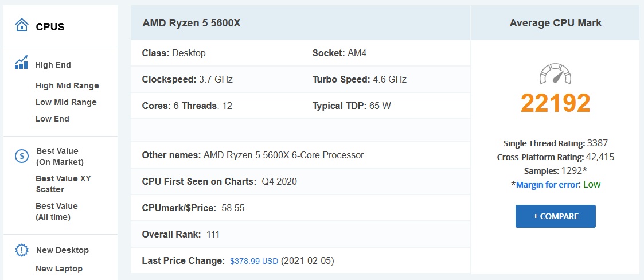Image resolution: width=644 pixels, height=280 pixels.
Task: Open Best Value (All time) chart
Action: [x=57, y=211]
